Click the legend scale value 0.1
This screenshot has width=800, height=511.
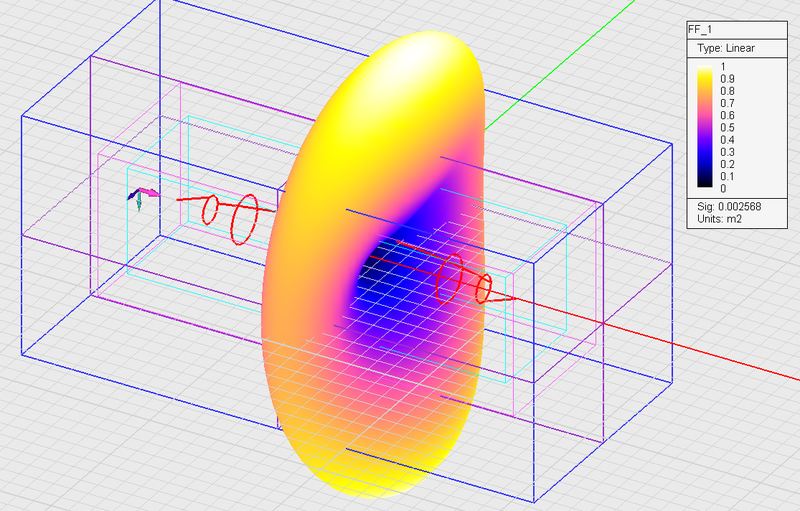[x=727, y=176]
